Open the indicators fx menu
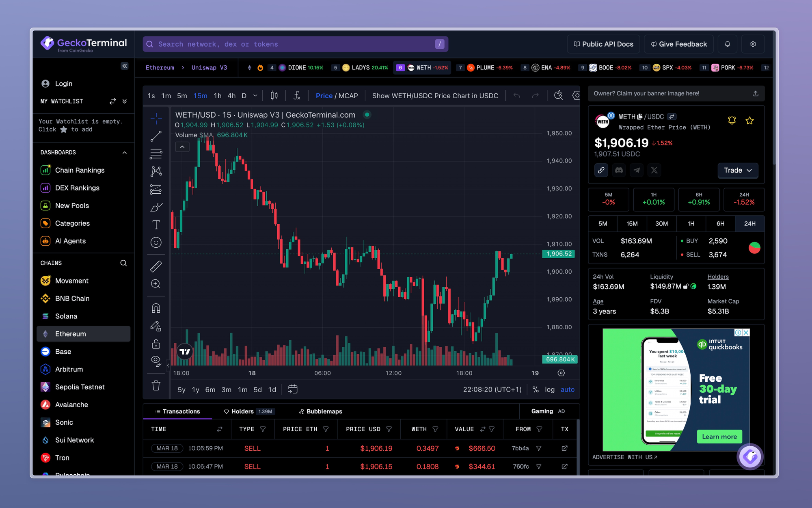This screenshot has height=508, width=812. tap(297, 96)
